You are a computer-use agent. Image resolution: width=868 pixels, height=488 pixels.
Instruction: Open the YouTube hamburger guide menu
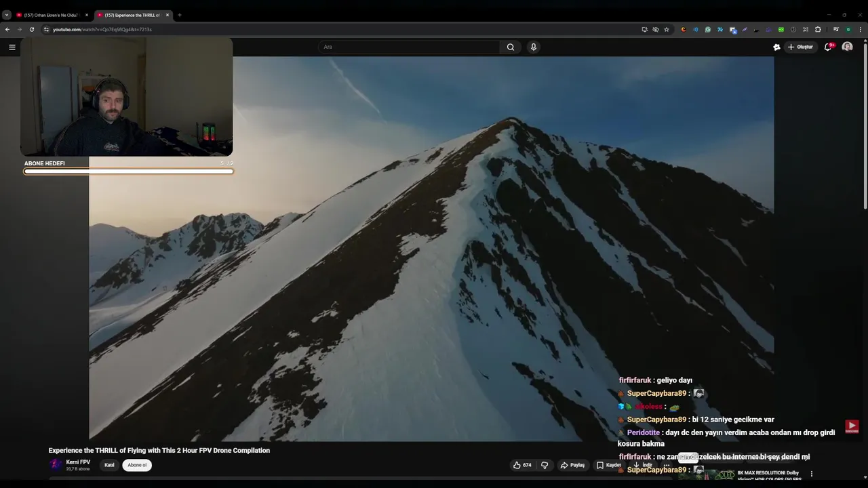point(12,47)
